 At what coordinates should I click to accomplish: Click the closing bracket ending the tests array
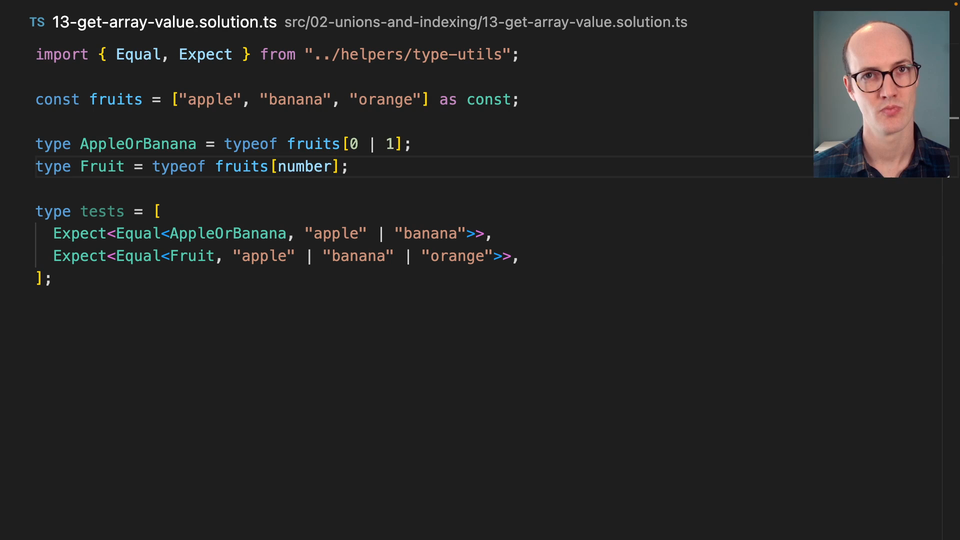(x=40, y=278)
